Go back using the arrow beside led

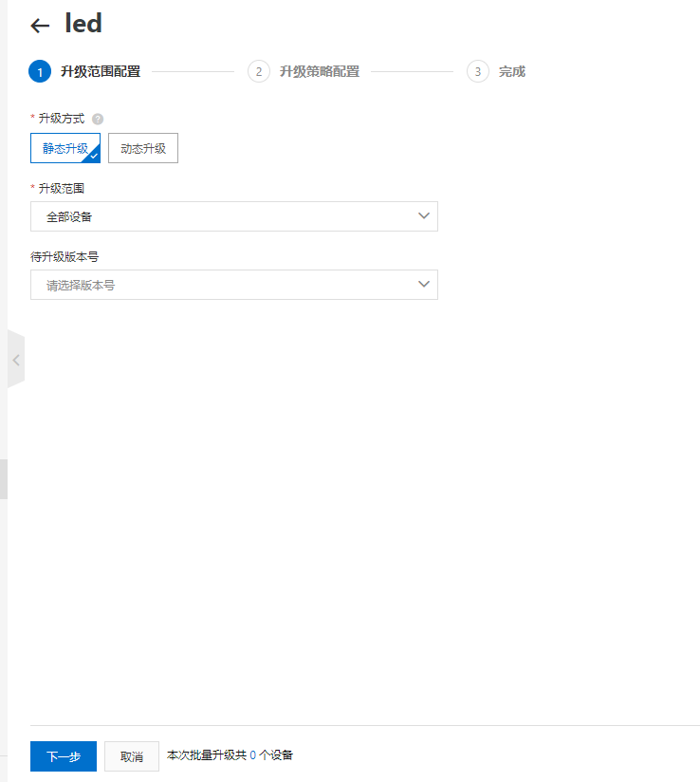click(40, 26)
